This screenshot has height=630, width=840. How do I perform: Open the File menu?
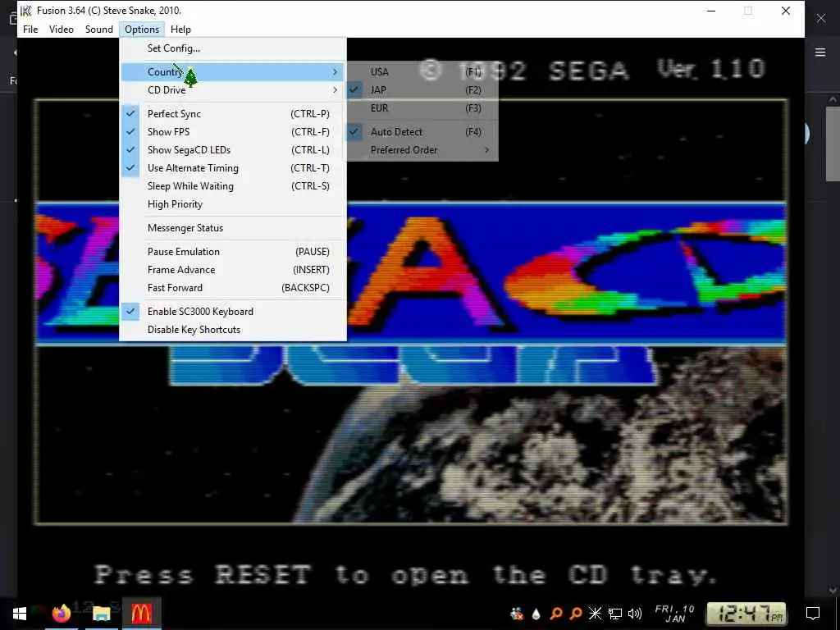[30, 30]
